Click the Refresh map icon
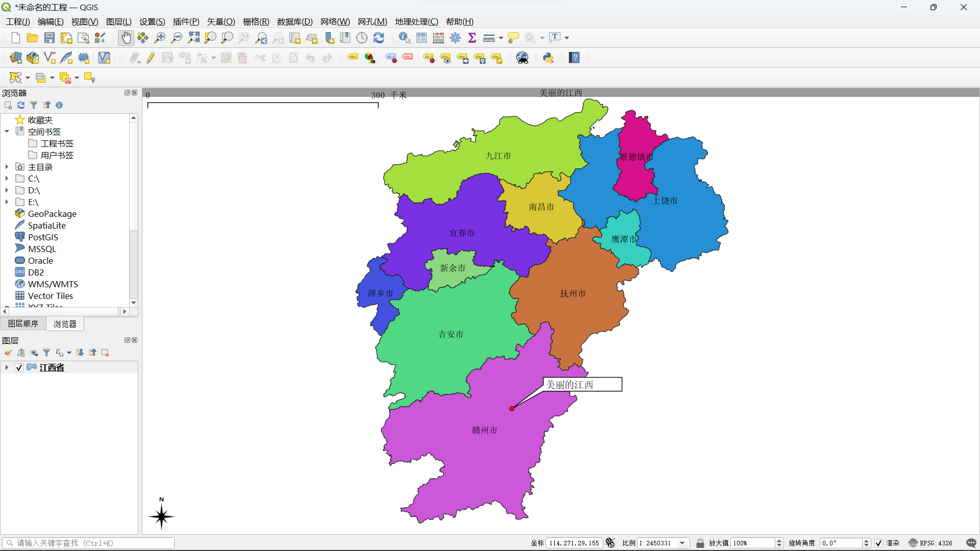Image resolution: width=980 pixels, height=551 pixels. coord(379,38)
